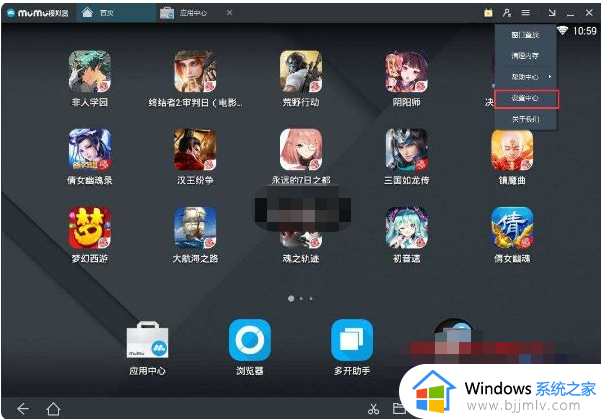Go to the second home page dot
The image size is (601, 419).
point(301,298)
